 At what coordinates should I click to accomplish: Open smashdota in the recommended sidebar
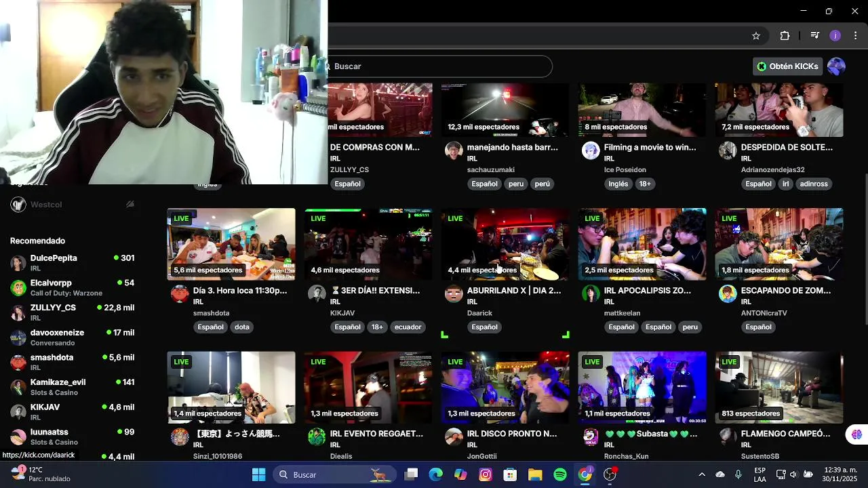click(73, 362)
